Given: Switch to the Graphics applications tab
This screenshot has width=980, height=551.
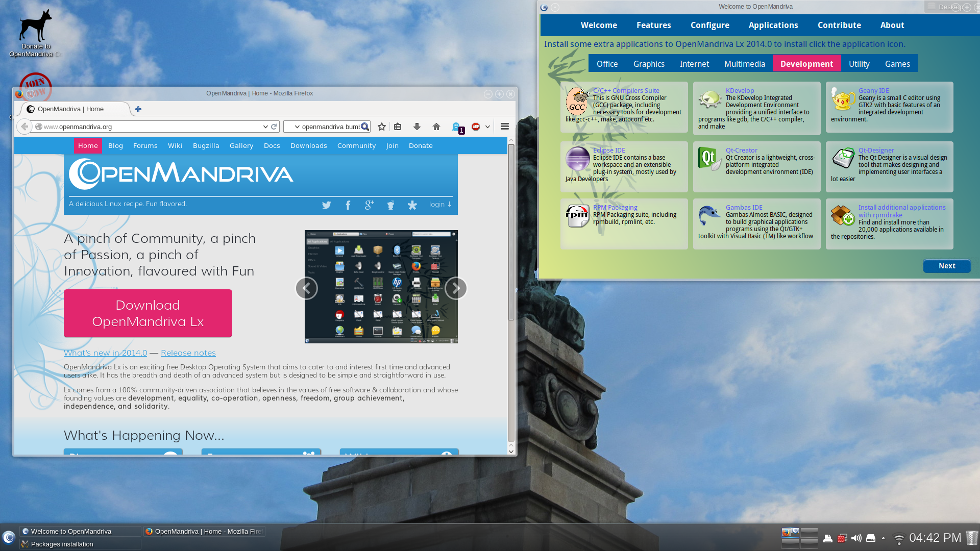Looking at the screenshot, I should [x=649, y=64].
